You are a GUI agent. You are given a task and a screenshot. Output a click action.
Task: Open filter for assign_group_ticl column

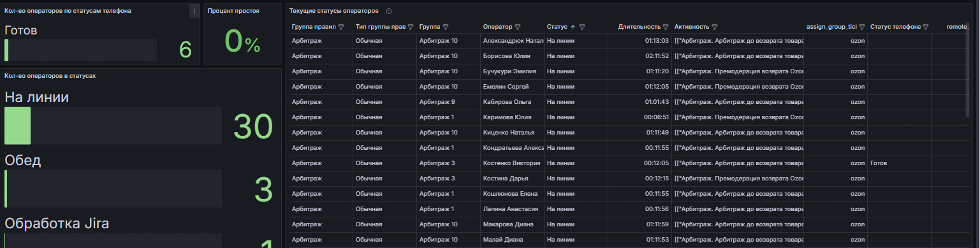[861, 27]
